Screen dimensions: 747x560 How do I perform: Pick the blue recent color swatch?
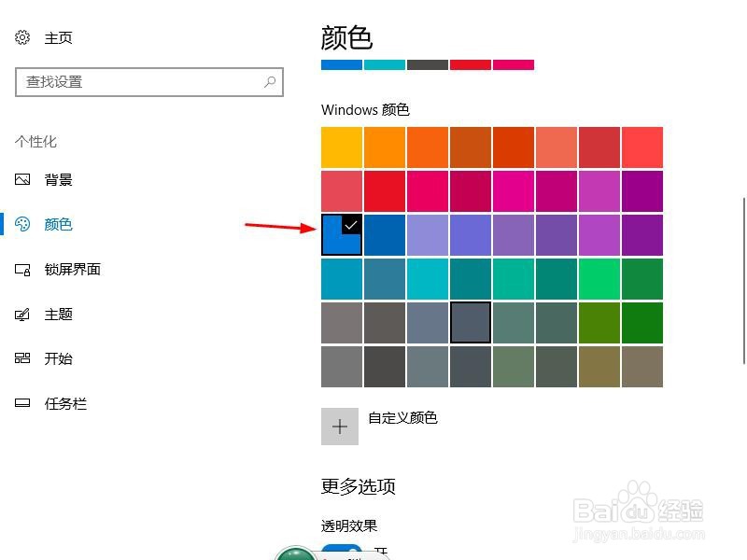(x=342, y=64)
